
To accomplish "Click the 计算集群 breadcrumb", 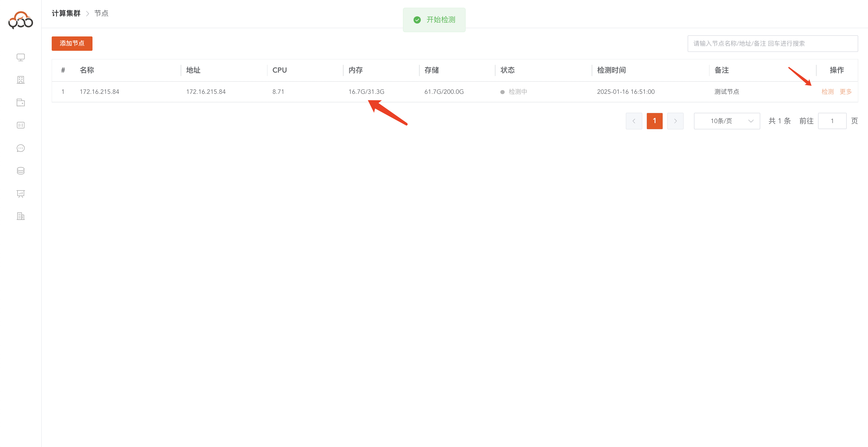I will (66, 13).
